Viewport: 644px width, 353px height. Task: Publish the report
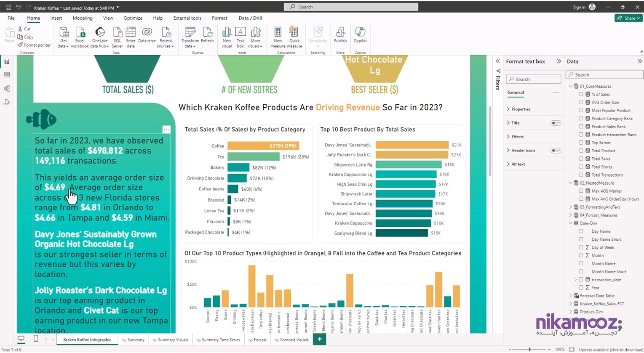tap(340, 35)
